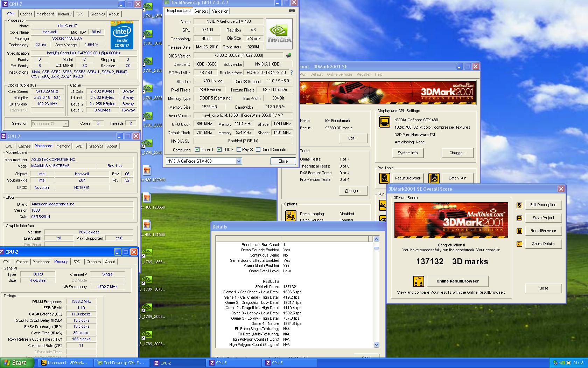Open the Sensors tab in GPU-Z
The height and width of the screenshot is (368, 588).
201,11
